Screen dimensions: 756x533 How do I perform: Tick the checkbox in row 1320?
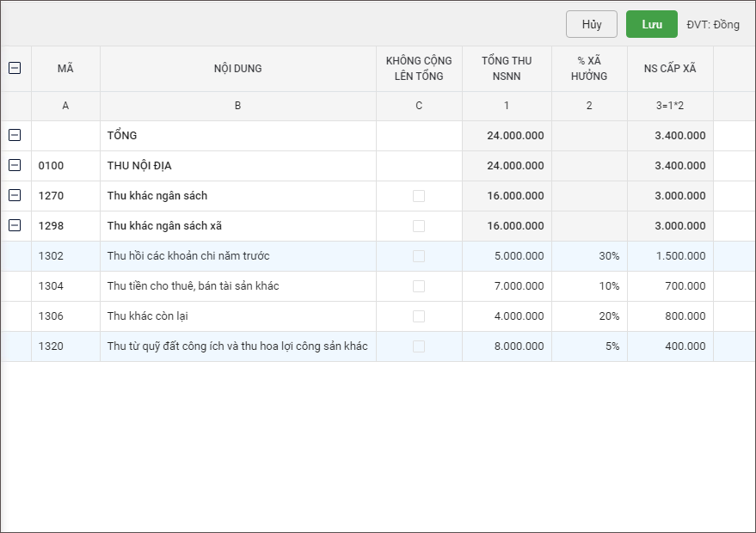pyautogui.click(x=419, y=346)
